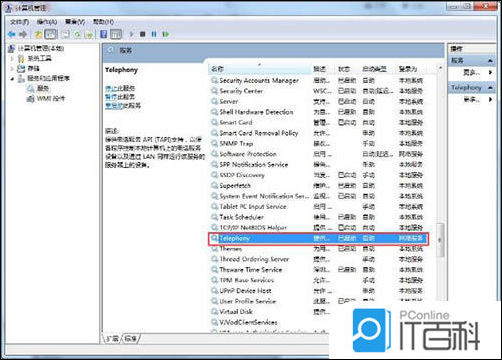
Task: Select the Thread Ordering Server row
Action: [x=318, y=259]
